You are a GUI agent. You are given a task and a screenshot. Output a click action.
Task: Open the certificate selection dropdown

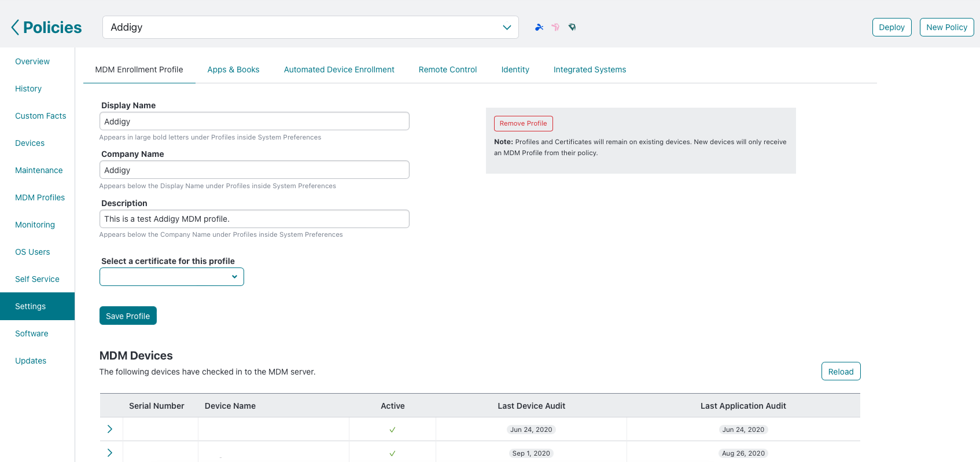172,277
